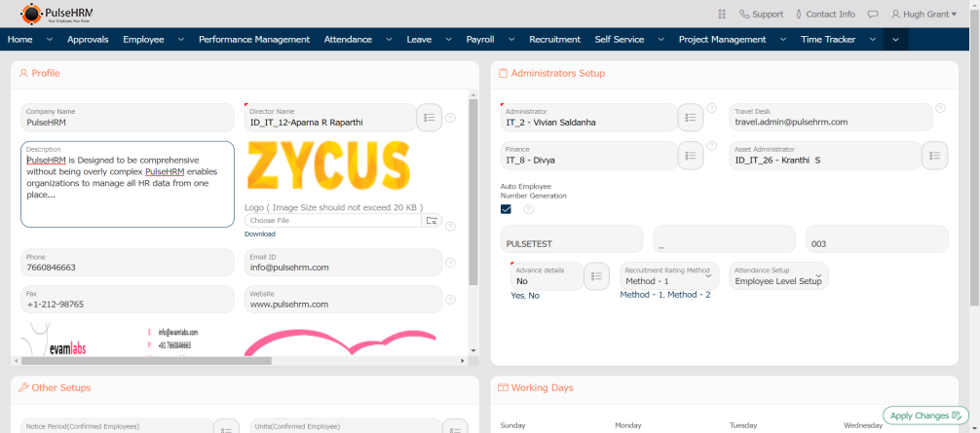
Task: Go to Home menu item
Action: point(19,39)
